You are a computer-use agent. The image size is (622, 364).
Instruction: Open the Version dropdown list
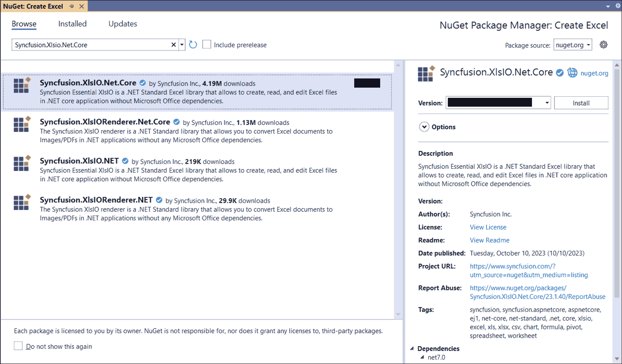pyautogui.click(x=547, y=103)
